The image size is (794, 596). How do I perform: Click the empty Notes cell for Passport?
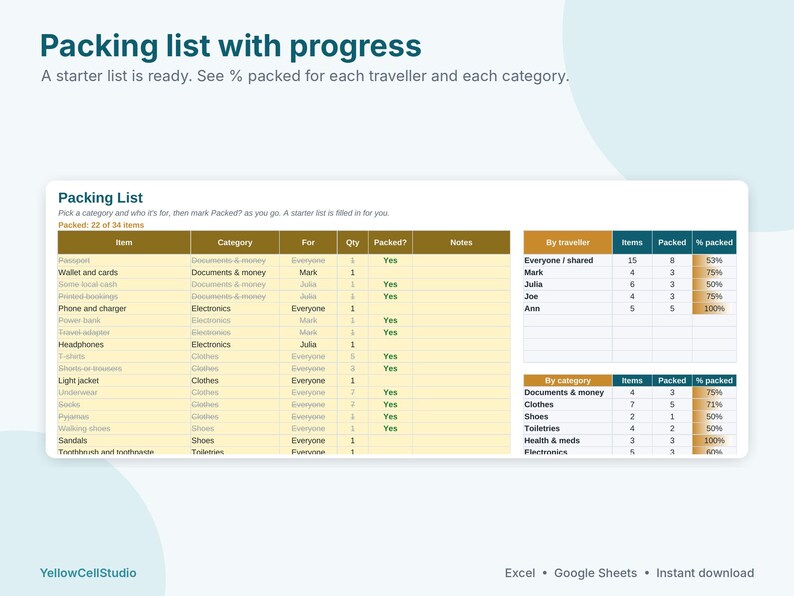pos(461,260)
